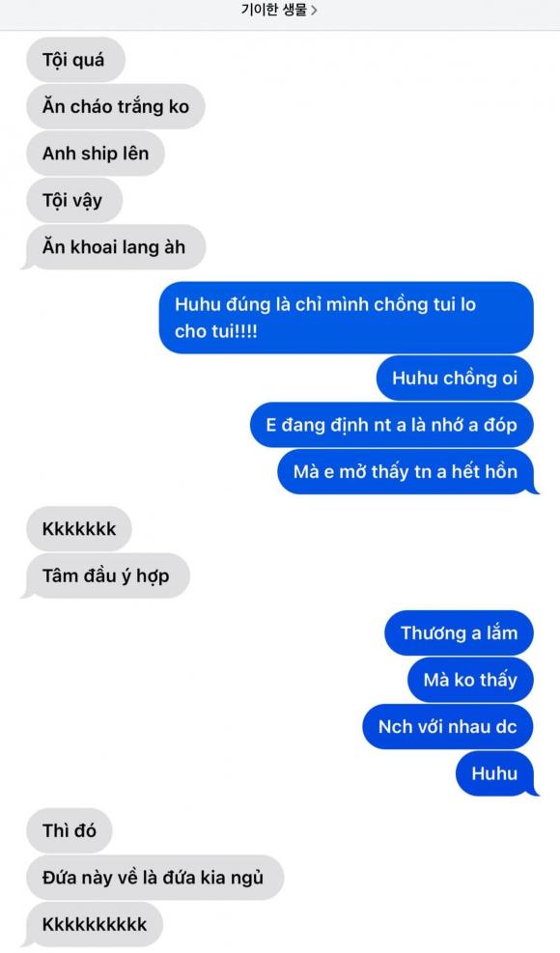Tap the last "Kkkkkkkkkk" message bubble
Image resolution: width=560 pixels, height=953 pixels.
[x=93, y=924]
